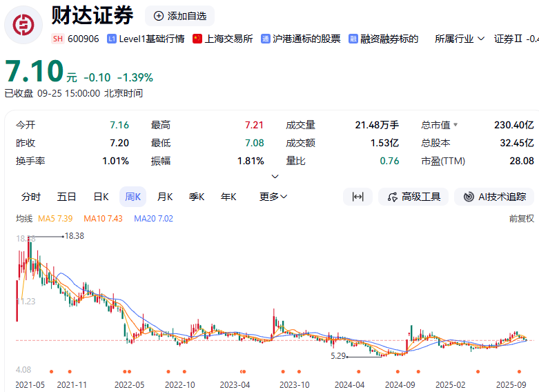Switch to 分时 chart tab
This screenshot has width=539, height=392.
pos(31,197)
